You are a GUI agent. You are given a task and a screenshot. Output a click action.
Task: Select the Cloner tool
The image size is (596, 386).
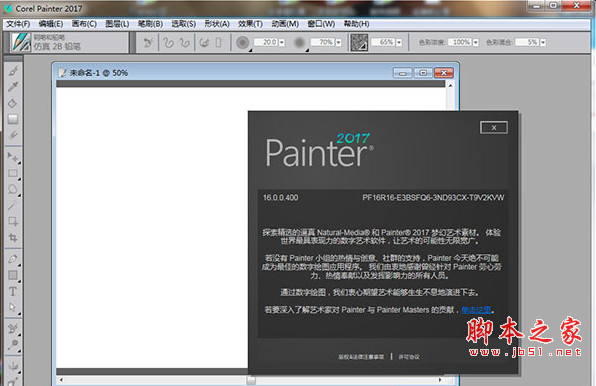(13, 329)
